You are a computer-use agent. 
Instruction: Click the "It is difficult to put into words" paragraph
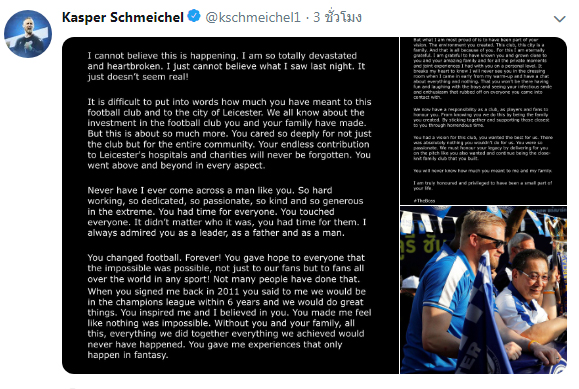pos(229,134)
